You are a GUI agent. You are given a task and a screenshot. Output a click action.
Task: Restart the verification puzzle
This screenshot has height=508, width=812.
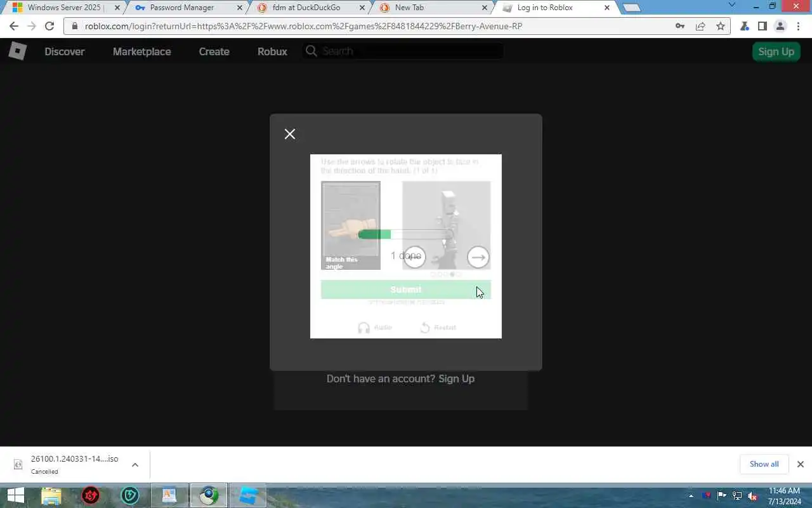click(438, 328)
